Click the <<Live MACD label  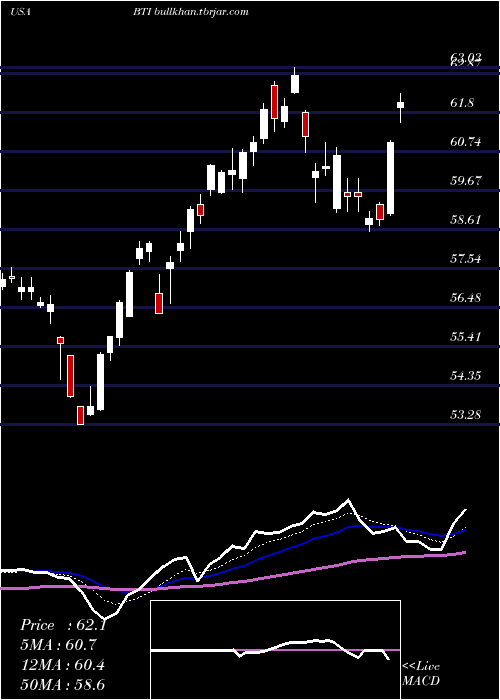pyautogui.click(x=421, y=673)
